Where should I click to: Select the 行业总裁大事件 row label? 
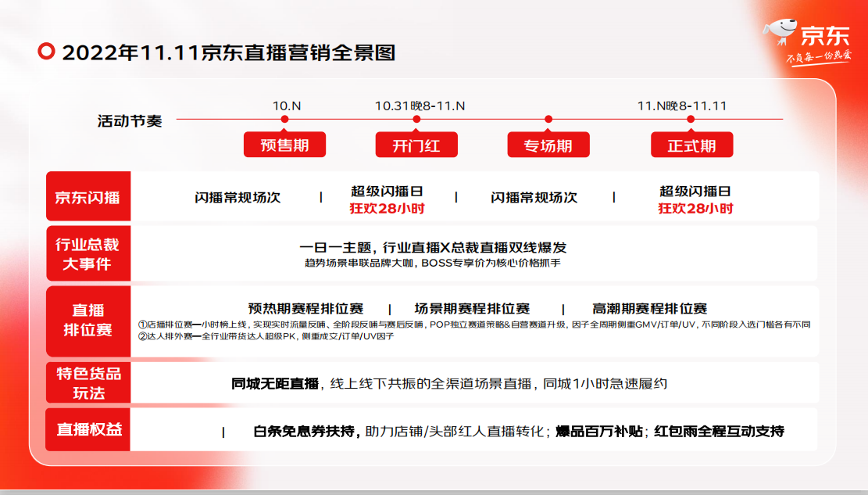click(88, 254)
